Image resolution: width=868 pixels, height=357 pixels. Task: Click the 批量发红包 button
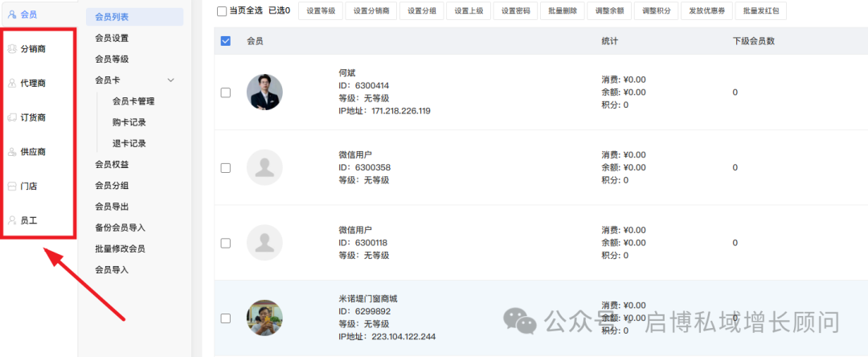coord(761,11)
